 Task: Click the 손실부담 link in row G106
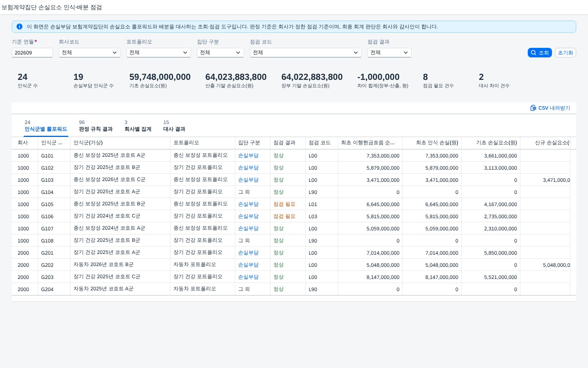tap(248, 216)
